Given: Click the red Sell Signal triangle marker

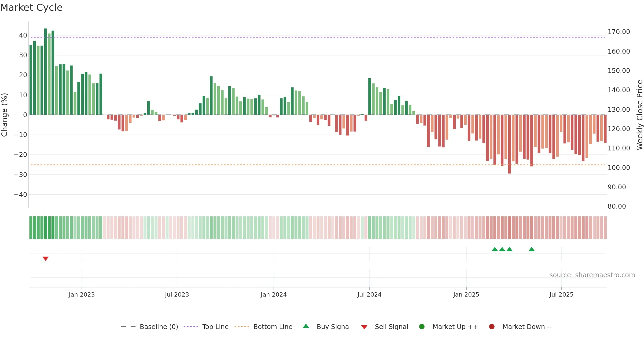Looking at the screenshot, I should click(46, 258).
